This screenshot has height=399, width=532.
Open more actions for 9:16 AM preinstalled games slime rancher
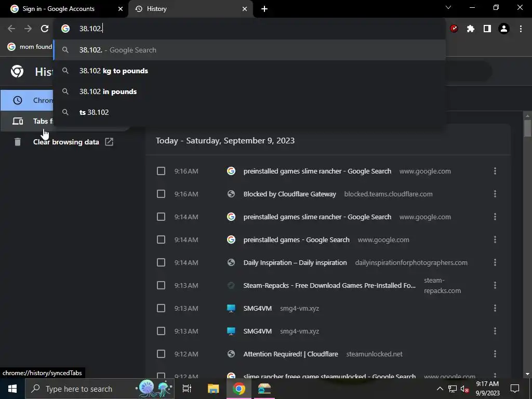[x=495, y=171]
